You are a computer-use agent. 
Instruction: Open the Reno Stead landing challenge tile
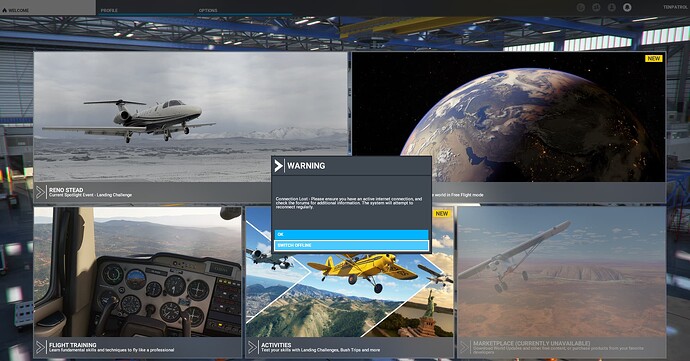coord(191,127)
